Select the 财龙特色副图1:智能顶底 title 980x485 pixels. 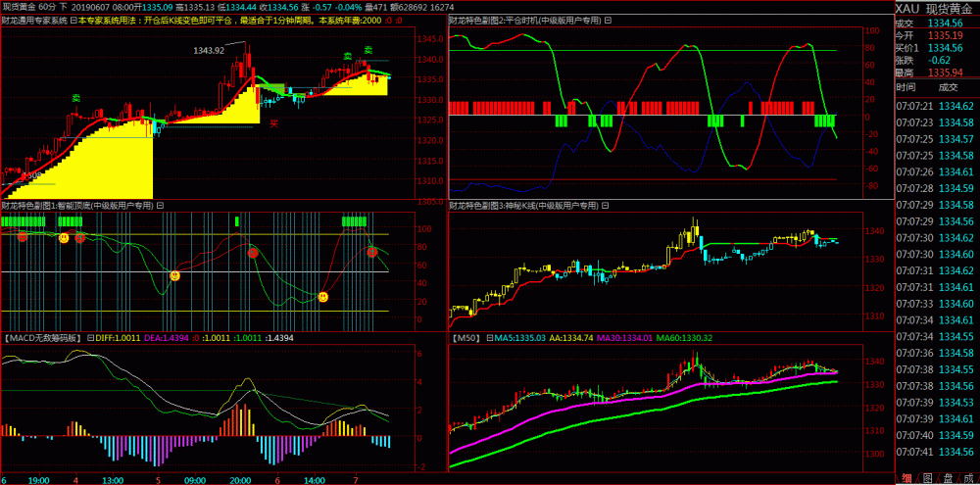click(x=78, y=205)
